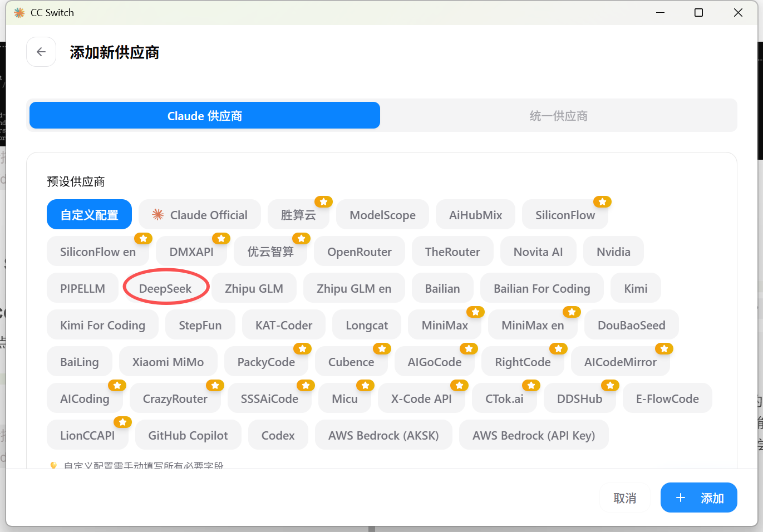This screenshot has width=763, height=532.
Task: Choose AICodeMirror preset
Action: point(620,361)
